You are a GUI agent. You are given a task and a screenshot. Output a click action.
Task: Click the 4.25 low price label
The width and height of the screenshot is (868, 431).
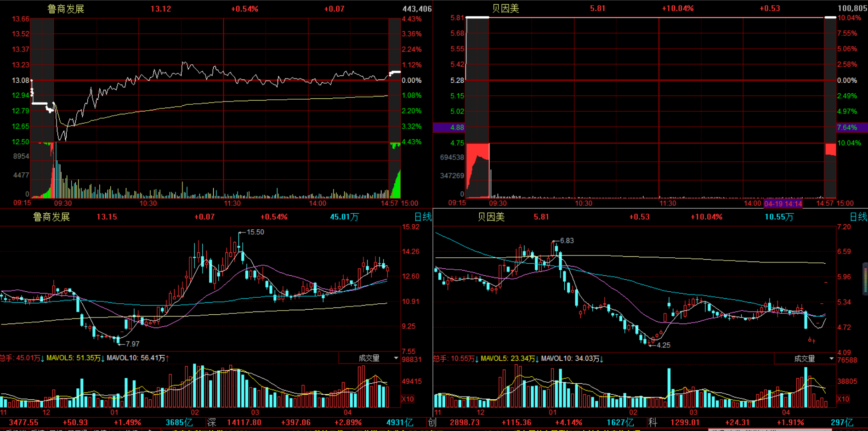point(664,345)
